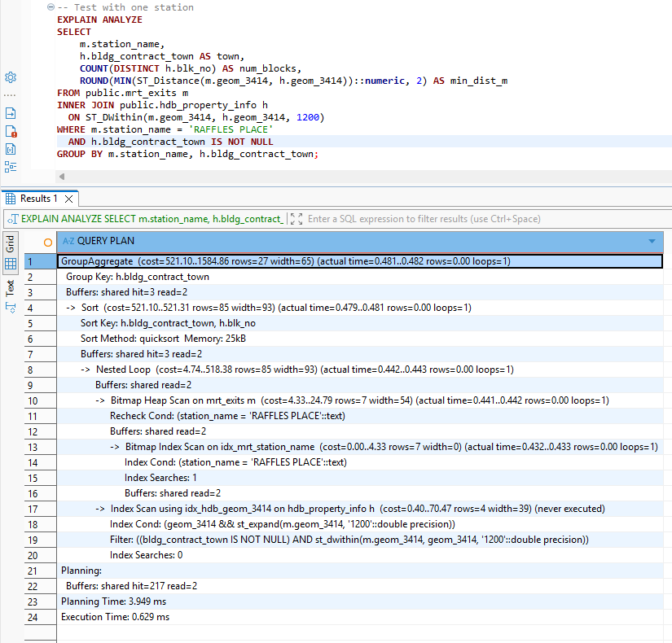Select the vertical Text view tab
Image resolution: width=672 pixels, height=643 pixels.
click(11, 288)
